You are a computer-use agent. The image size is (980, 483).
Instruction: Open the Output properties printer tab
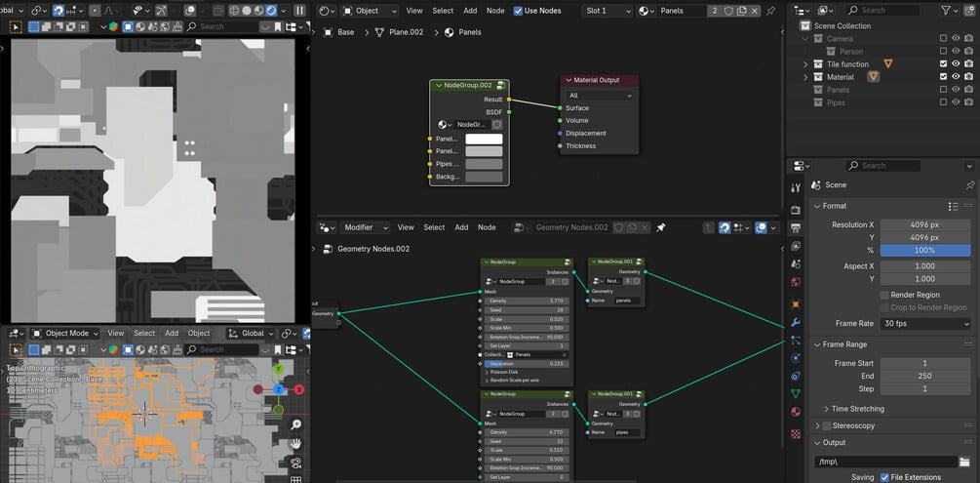click(x=796, y=227)
